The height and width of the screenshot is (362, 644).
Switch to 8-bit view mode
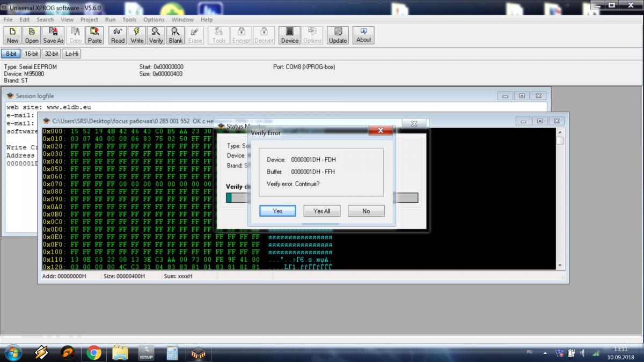pos(11,54)
